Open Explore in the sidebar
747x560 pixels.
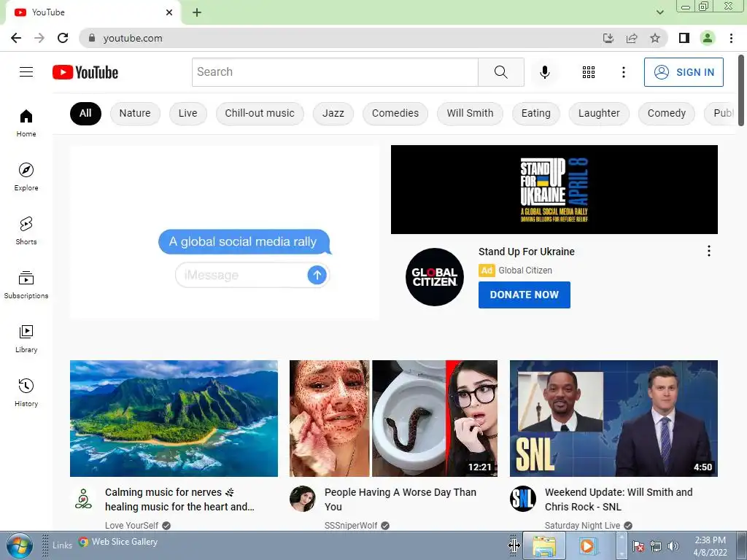tap(26, 176)
